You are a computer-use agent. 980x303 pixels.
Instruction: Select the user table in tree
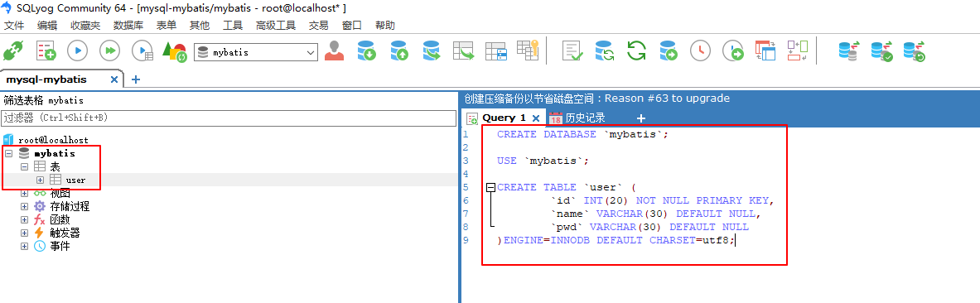click(x=75, y=180)
